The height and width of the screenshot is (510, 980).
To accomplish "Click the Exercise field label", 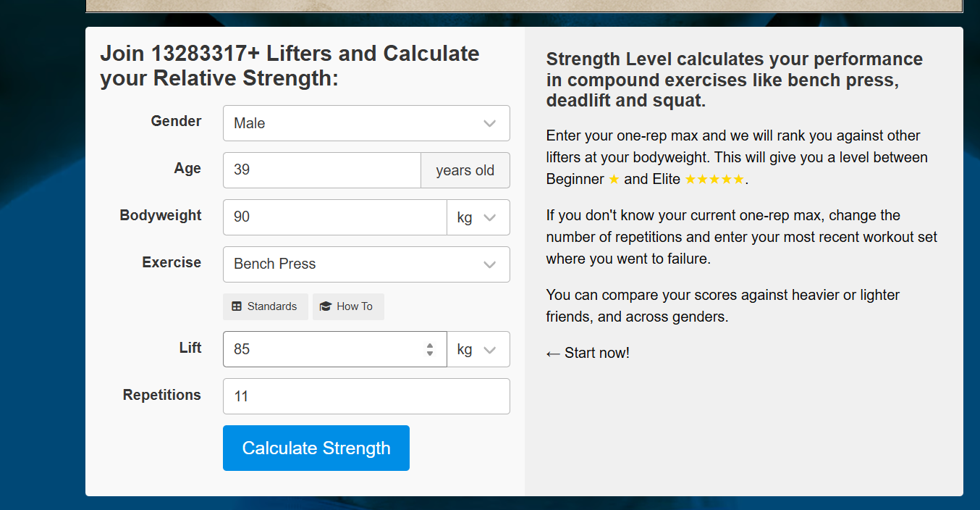I will point(172,263).
